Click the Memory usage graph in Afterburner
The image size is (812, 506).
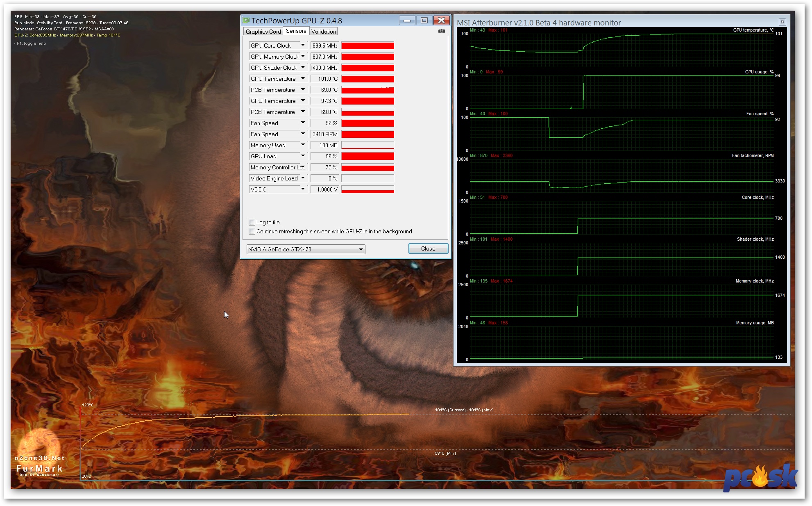coord(621,343)
